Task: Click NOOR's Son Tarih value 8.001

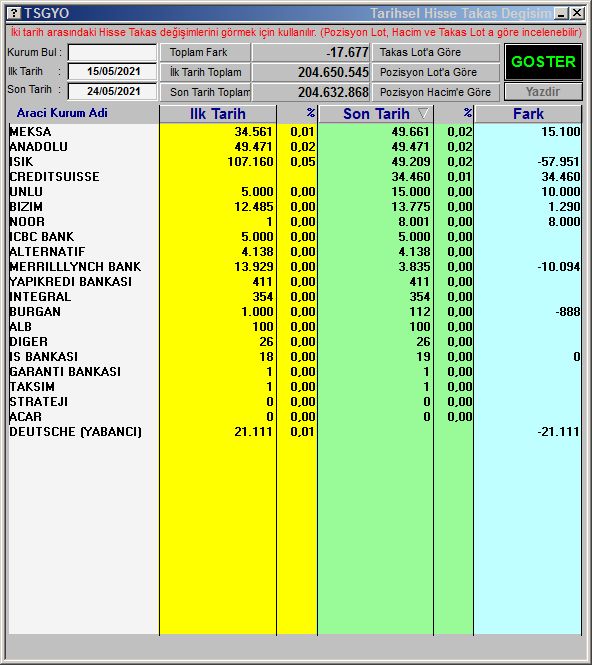Action: click(x=414, y=221)
